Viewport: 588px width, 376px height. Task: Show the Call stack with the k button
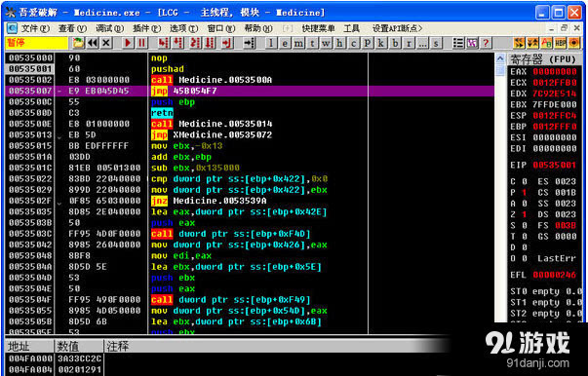[x=380, y=43]
